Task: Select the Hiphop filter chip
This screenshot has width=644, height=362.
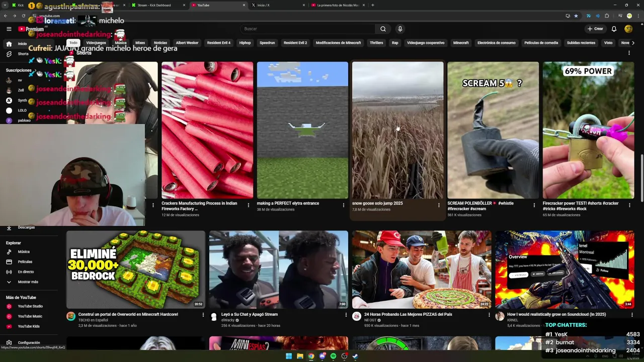Action: [x=245, y=43]
